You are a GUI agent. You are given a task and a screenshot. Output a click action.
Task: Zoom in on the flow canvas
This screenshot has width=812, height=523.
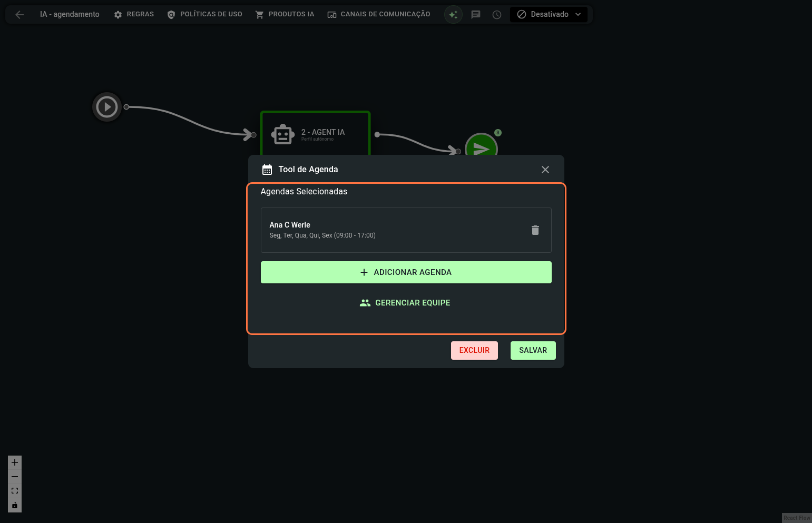point(15,462)
